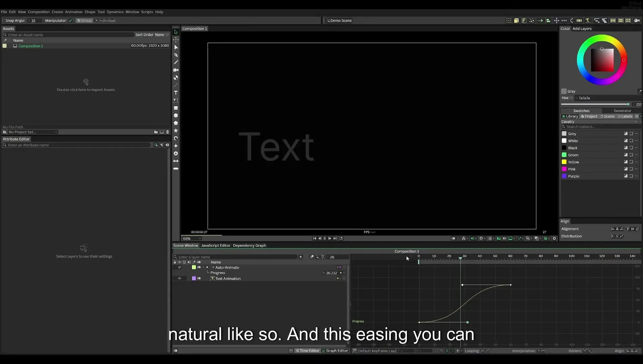The image size is (643, 364).
Task: Toggle visibility of Text Animation layer
Action: (x=180, y=278)
